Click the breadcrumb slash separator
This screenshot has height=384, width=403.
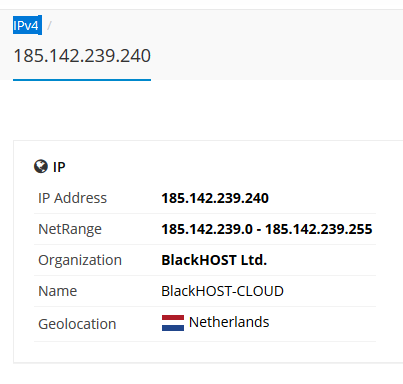[x=49, y=25]
